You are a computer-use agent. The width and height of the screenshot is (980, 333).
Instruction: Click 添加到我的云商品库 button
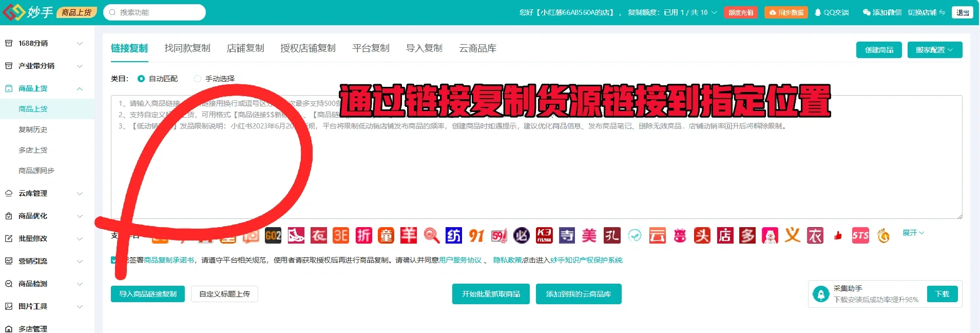(579, 294)
